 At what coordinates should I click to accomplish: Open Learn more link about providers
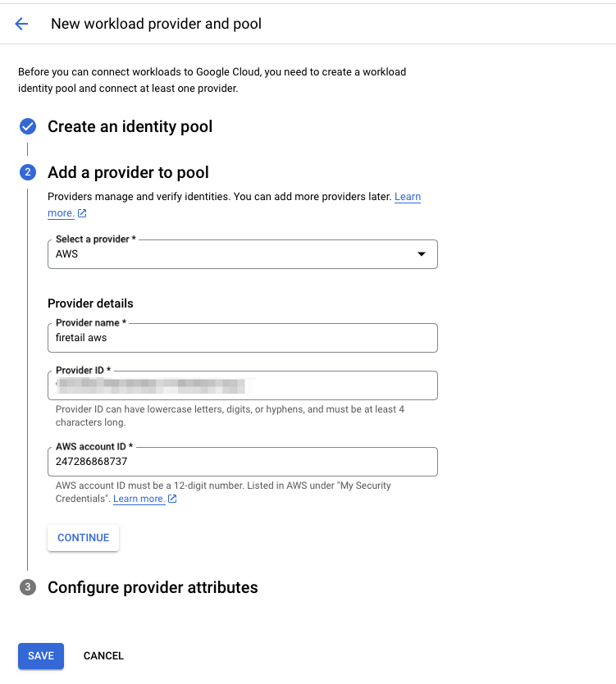coord(408,197)
